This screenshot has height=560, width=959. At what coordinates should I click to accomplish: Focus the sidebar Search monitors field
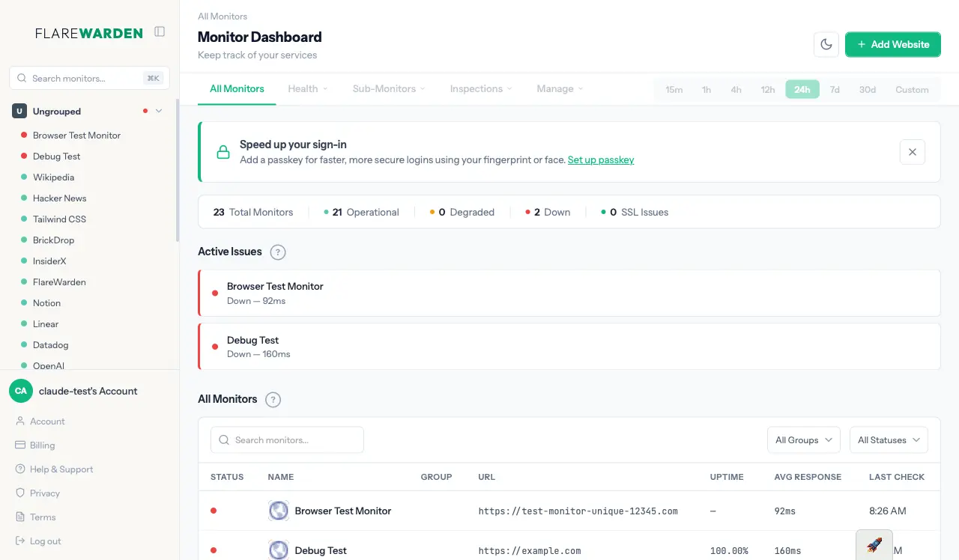[x=89, y=78]
